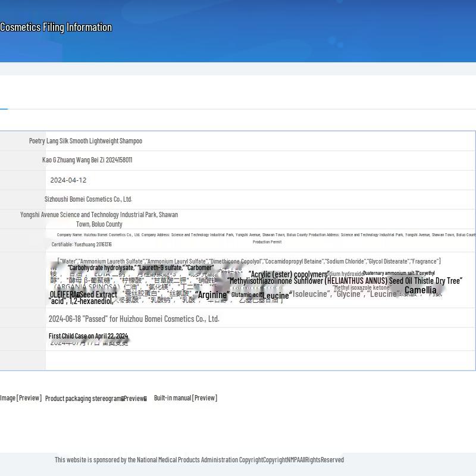Click the Production Permit label
This screenshot has width=476, height=476.
tap(267, 242)
